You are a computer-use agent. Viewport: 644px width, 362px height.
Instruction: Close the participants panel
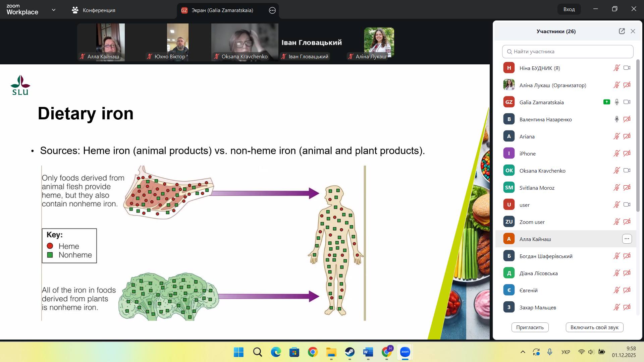pos(633,31)
